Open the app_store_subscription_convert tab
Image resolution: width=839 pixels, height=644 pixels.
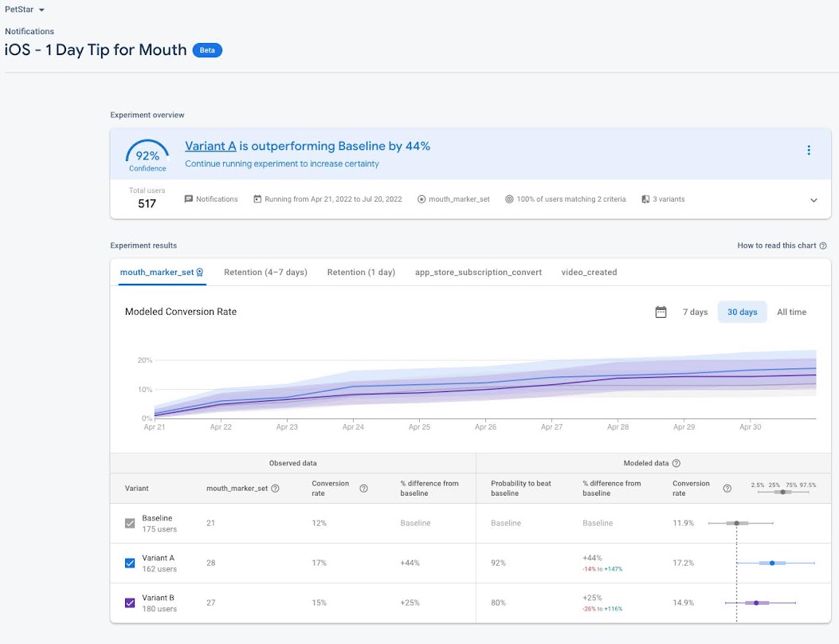[478, 273]
